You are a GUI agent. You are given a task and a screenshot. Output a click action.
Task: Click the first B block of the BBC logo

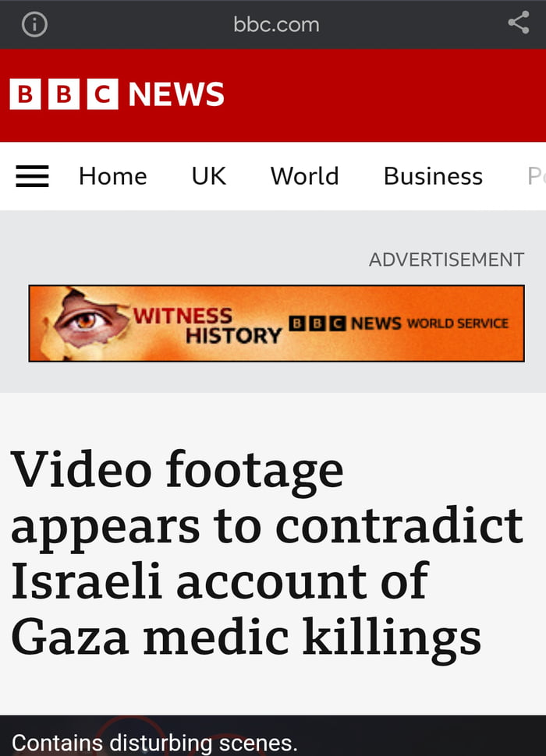click(x=25, y=94)
